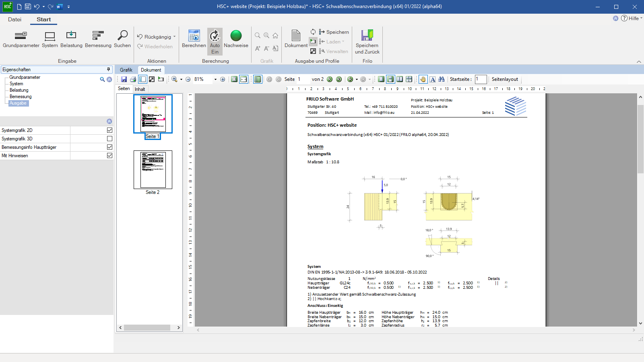Viewport: 644px width, 362px height.
Task: Print the document via printer icon
Action: click(x=133, y=79)
